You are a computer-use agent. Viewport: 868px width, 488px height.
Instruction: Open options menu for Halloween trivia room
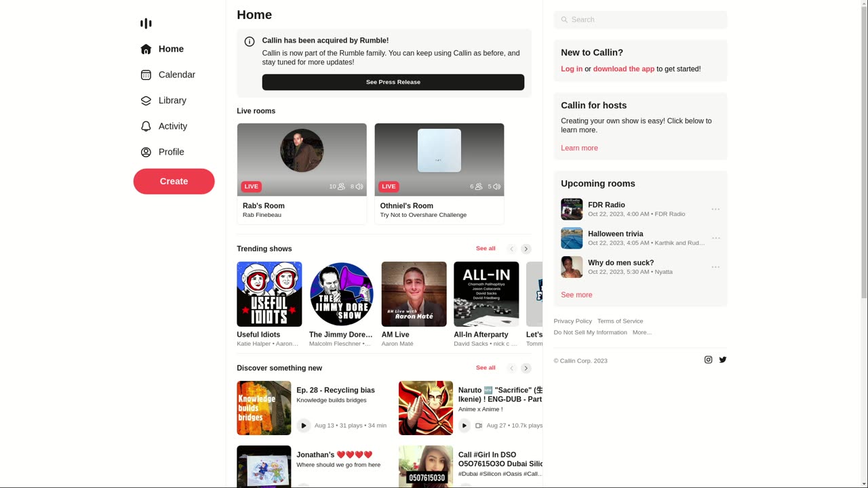pos(715,239)
